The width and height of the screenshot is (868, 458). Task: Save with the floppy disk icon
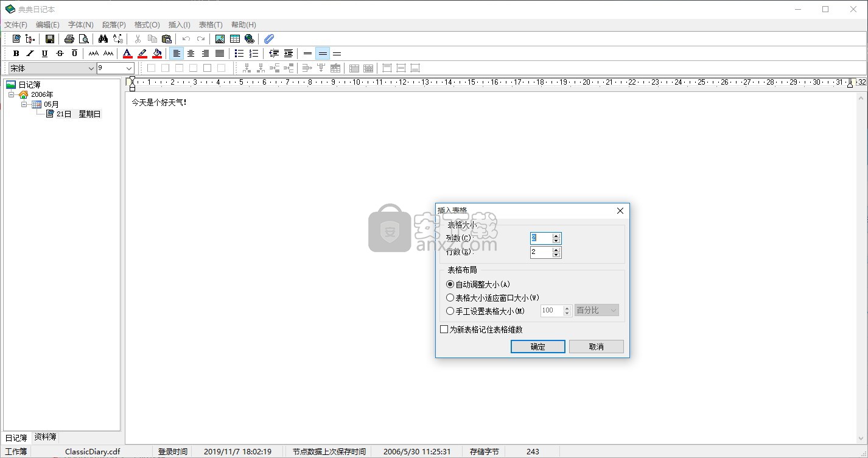[x=50, y=39]
